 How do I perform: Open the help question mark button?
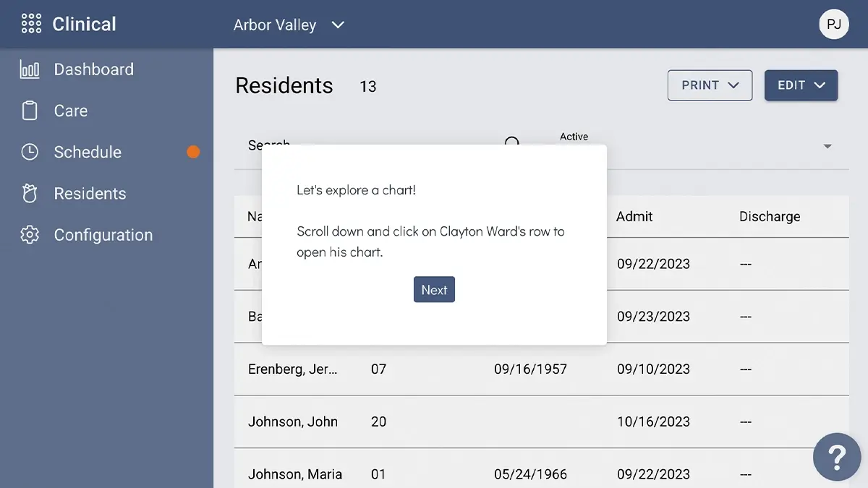click(x=836, y=457)
